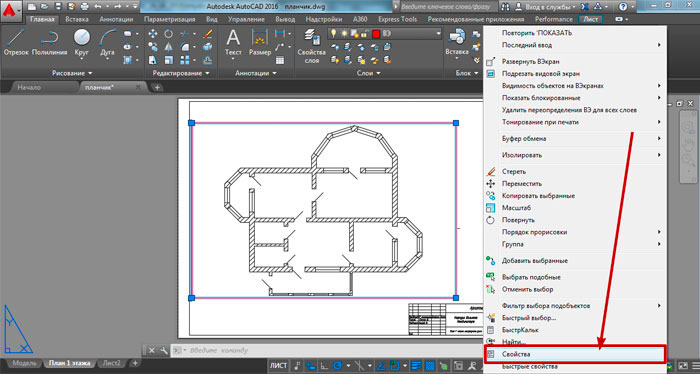Image resolution: width=700 pixels, height=374 pixels.
Task: Select the Отрезок line tool
Action: pyautogui.click(x=16, y=42)
